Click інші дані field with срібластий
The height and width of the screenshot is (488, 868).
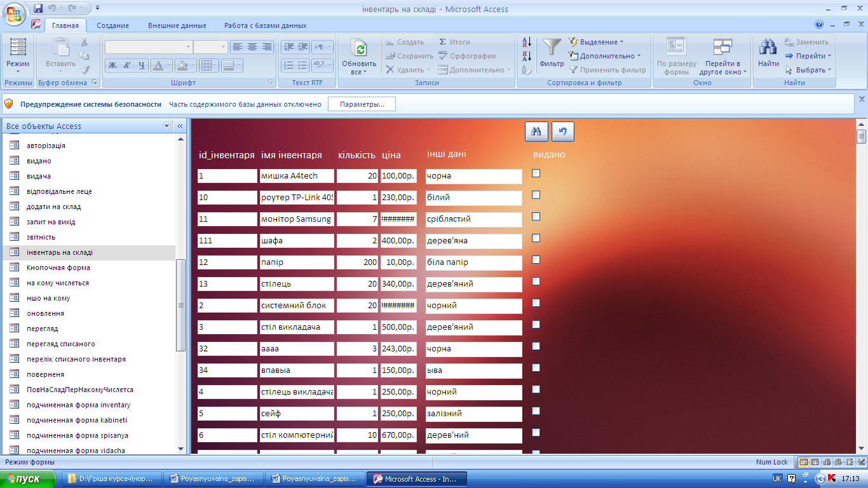pyautogui.click(x=473, y=219)
